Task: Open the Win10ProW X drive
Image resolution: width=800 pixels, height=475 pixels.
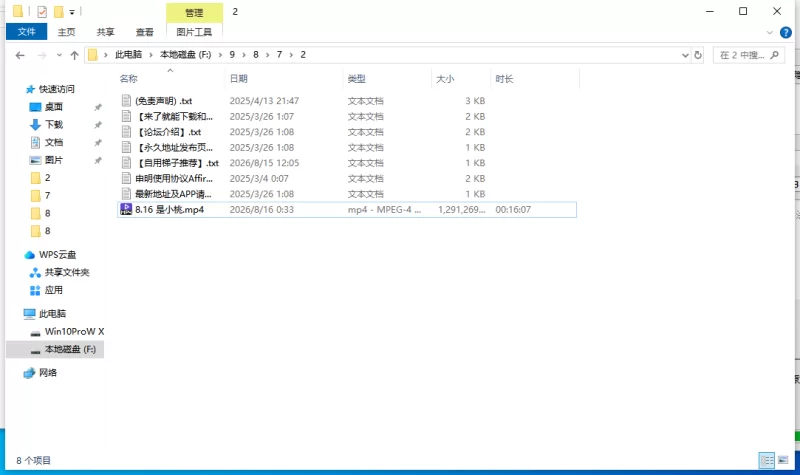Action: [74, 332]
